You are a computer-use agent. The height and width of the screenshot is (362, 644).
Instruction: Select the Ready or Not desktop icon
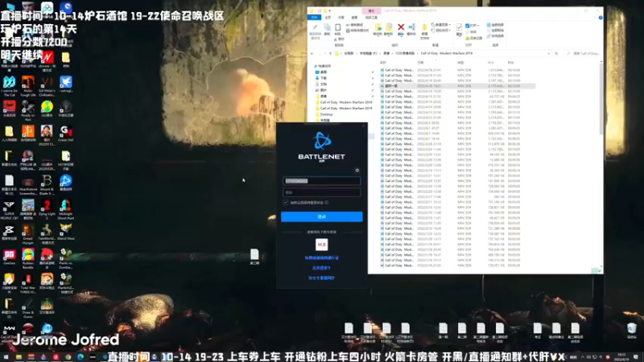28,110
